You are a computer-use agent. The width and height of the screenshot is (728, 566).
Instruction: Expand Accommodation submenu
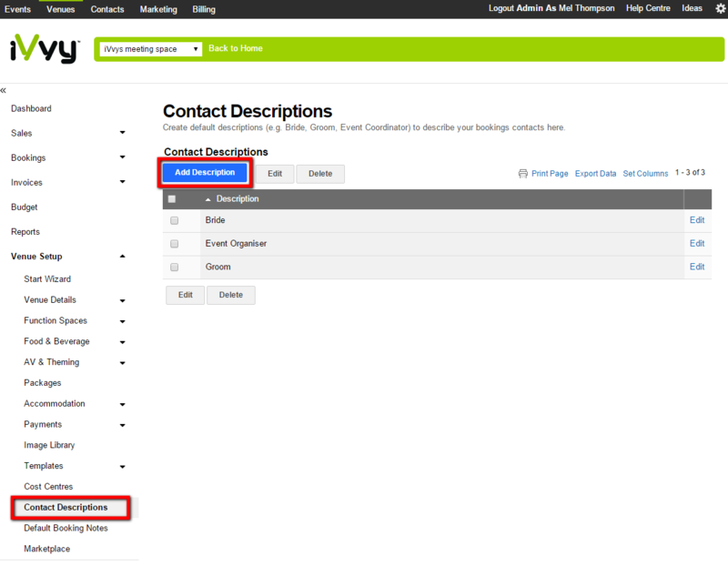pos(122,404)
